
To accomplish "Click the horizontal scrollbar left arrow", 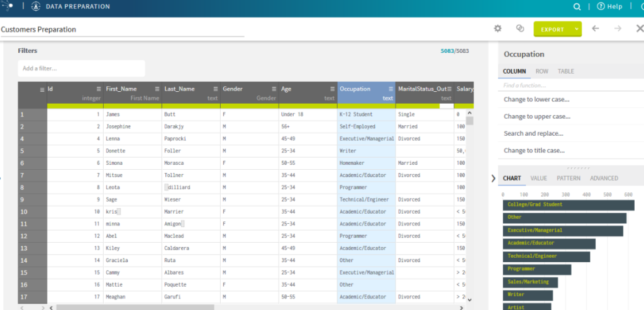I will [x=52, y=307].
